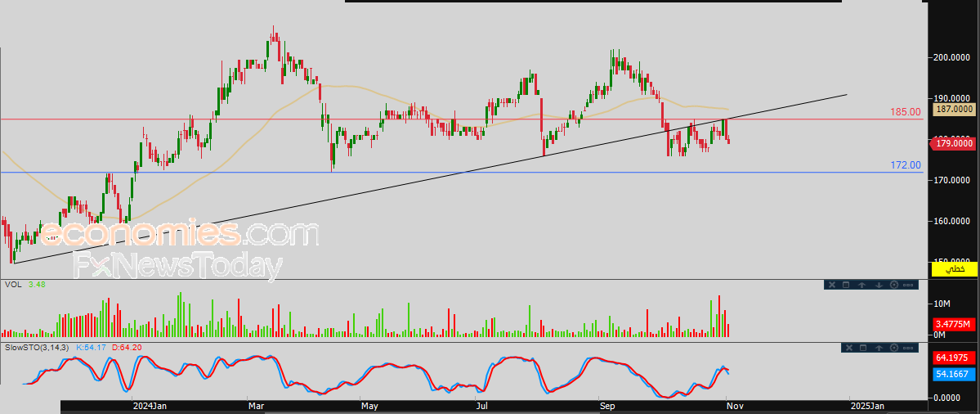Click the VOL indicator title
Screen dimensions: 980x414
(x=12, y=285)
